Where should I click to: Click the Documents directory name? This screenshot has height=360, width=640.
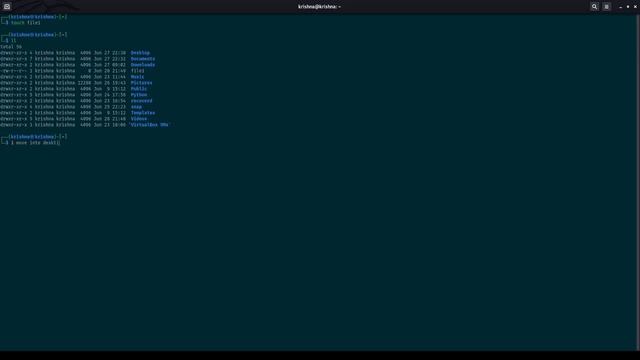coord(143,59)
